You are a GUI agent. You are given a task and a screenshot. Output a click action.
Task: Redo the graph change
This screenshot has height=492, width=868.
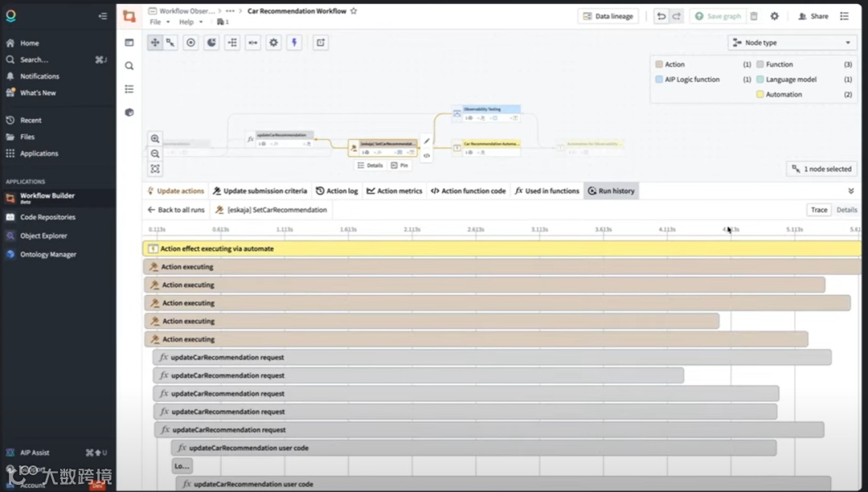tap(677, 16)
